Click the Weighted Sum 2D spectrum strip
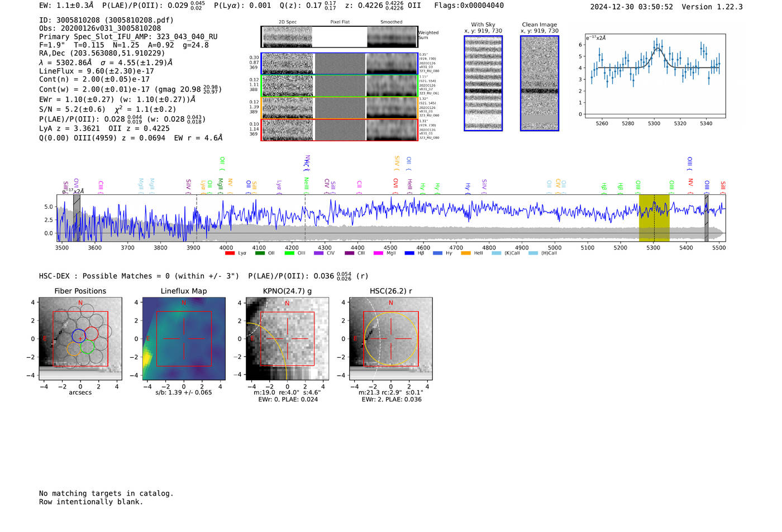The image size is (782, 532). tap(340, 37)
